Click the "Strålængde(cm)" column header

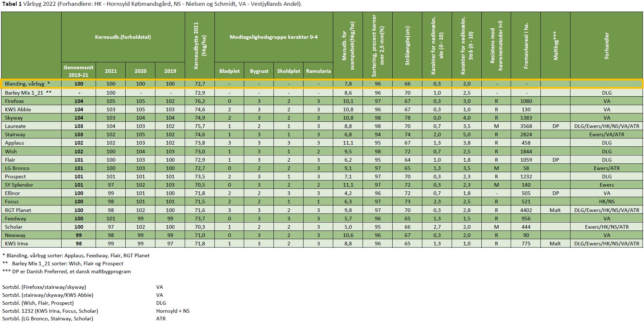point(407,45)
